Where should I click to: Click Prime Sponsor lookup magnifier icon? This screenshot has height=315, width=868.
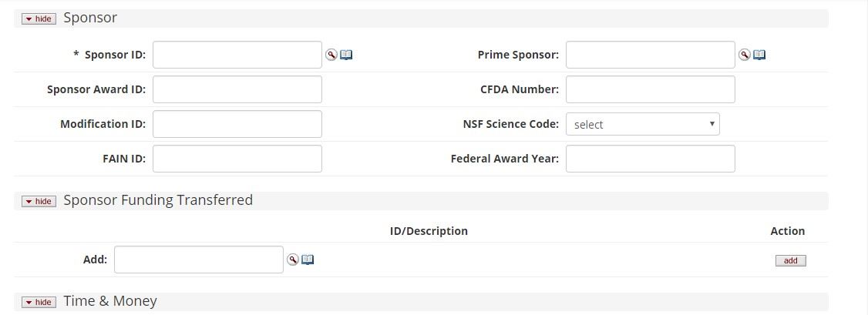745,55
